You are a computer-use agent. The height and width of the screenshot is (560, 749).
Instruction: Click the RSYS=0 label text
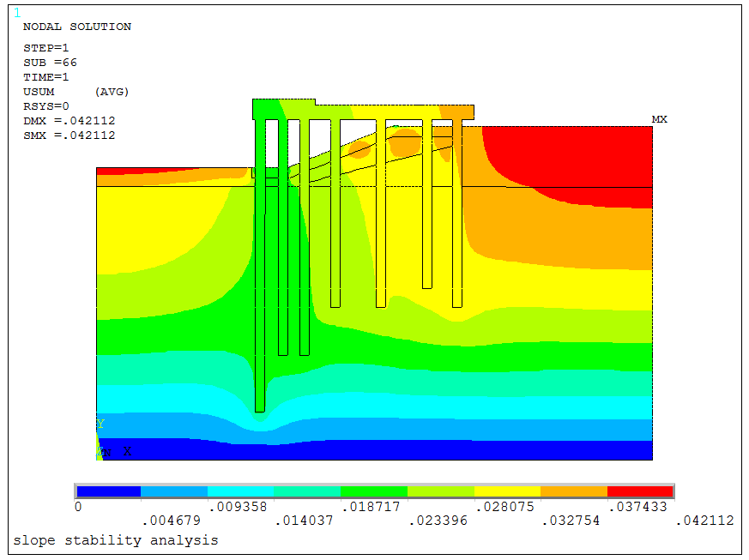pos(46,105)
